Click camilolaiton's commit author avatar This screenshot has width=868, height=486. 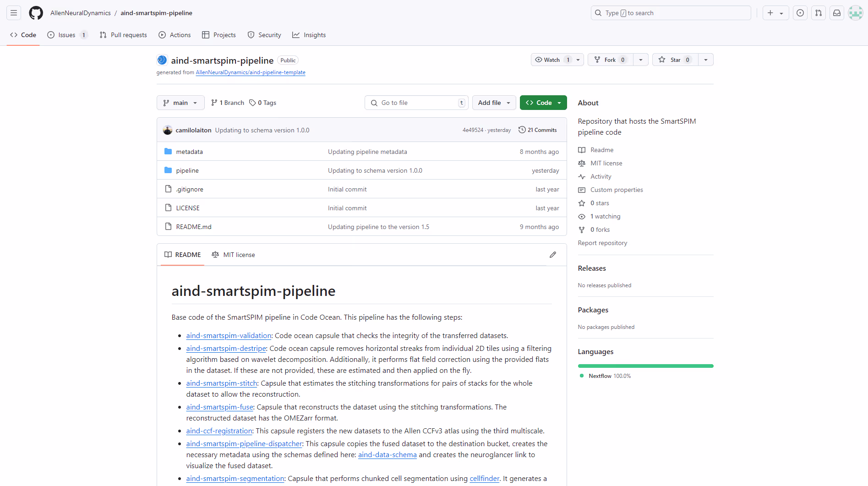coord(168,130)
